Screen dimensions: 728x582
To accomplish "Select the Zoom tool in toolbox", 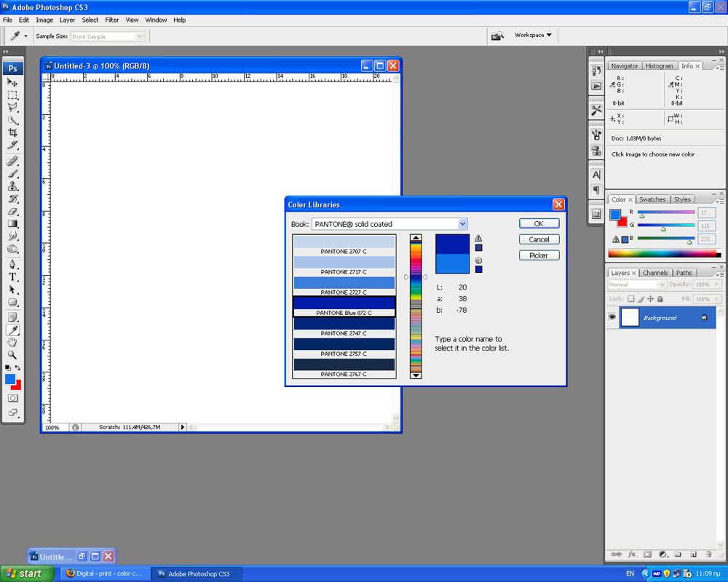I will pos(12,355).
